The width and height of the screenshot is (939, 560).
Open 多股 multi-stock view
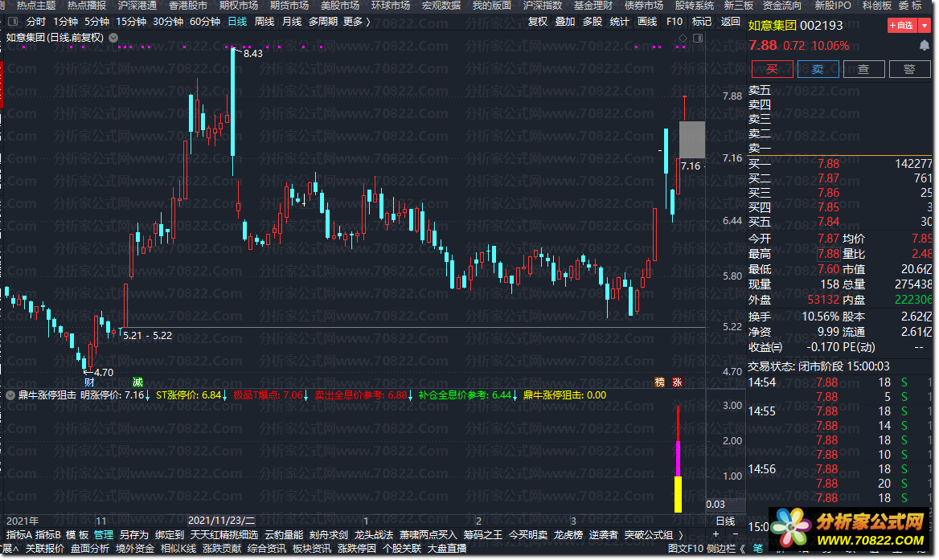click(x=593, y=22)
